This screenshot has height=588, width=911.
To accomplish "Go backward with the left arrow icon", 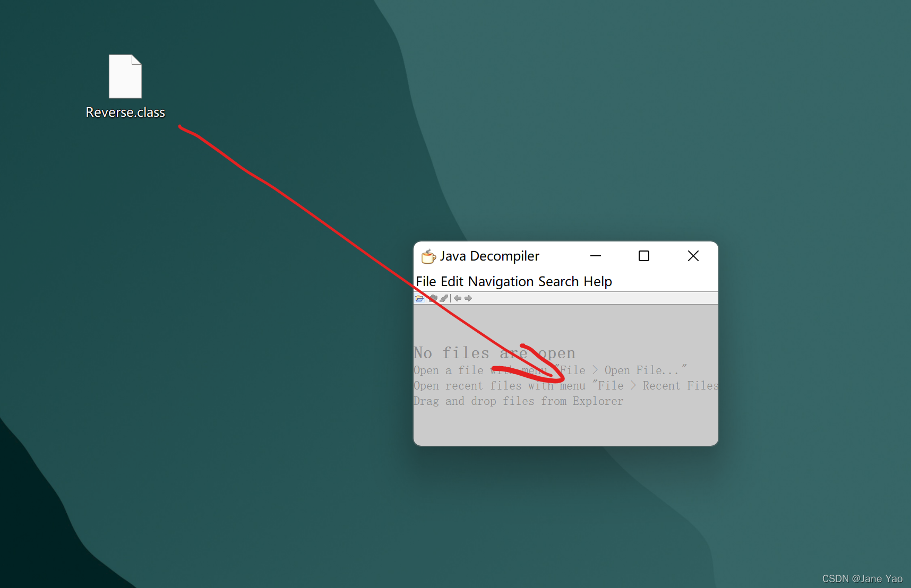I will point(458,298).
